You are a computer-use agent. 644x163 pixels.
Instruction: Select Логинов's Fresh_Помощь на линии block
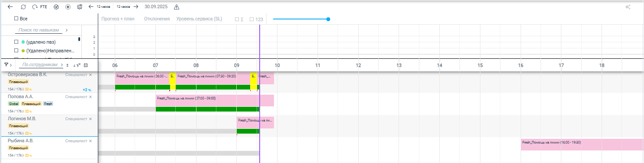pos(255,122)
